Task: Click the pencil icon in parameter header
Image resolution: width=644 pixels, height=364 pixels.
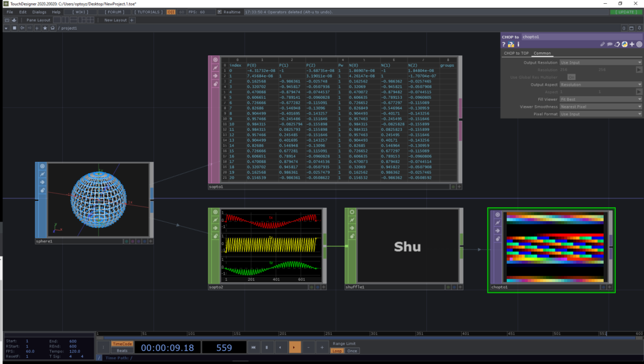Action: pyautogui.click(x=602, y=45)
